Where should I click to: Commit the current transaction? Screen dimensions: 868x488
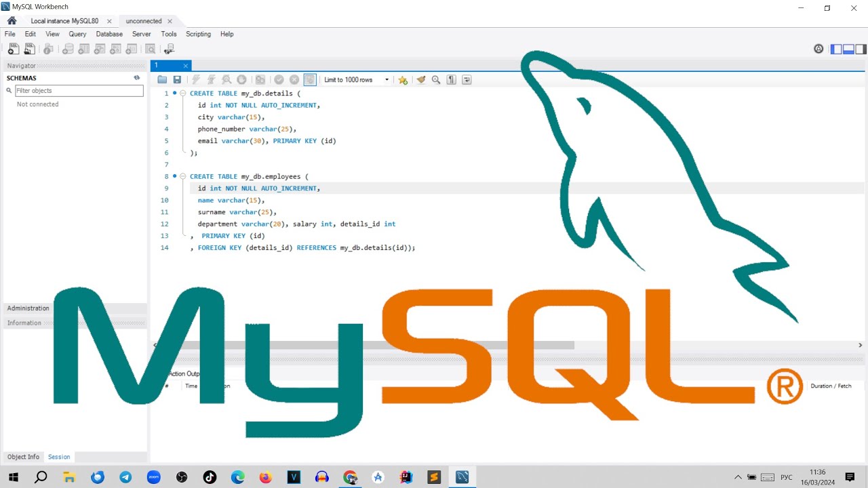[279, 80]
